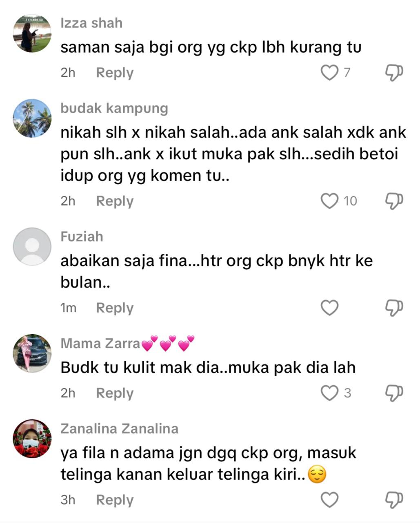Dislike Fuziah's comment
The width and height of the screenshot is (420, 523).
tap(394, 308)
